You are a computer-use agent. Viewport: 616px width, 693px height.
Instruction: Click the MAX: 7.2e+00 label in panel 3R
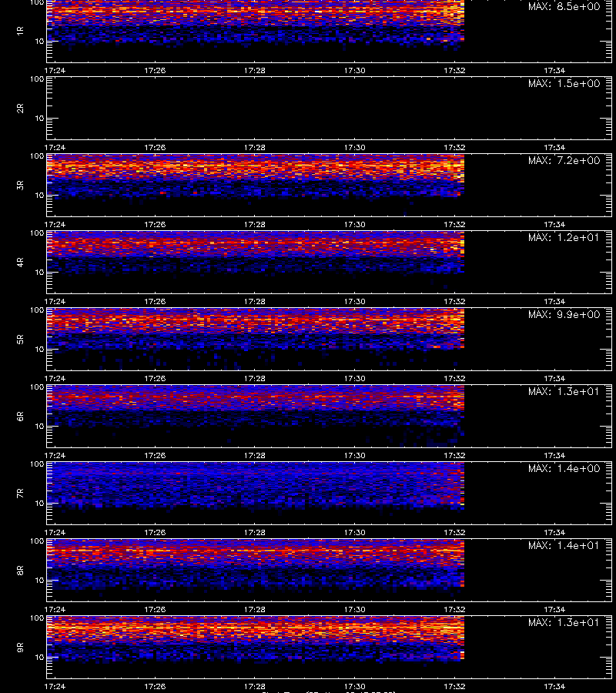pyautogui.click(x=564, y=160)
